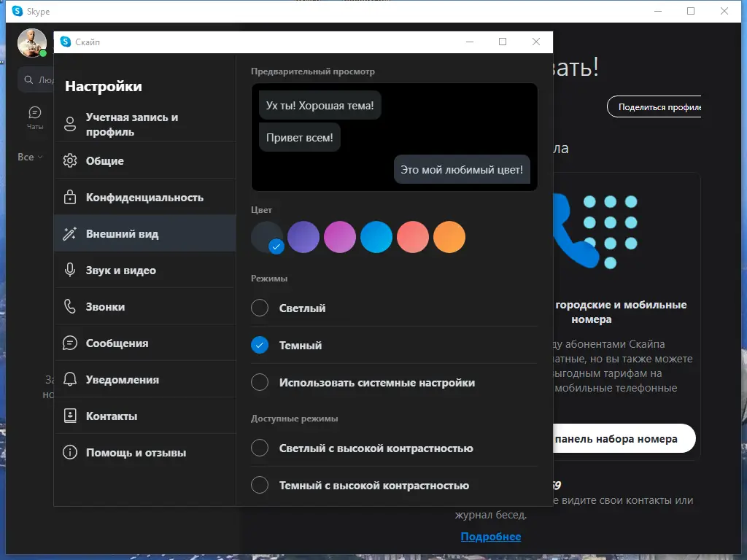Open Звук и видео via the microphone icon
Image resolution: width=747 pixels, height=560 pixels.
71,270
